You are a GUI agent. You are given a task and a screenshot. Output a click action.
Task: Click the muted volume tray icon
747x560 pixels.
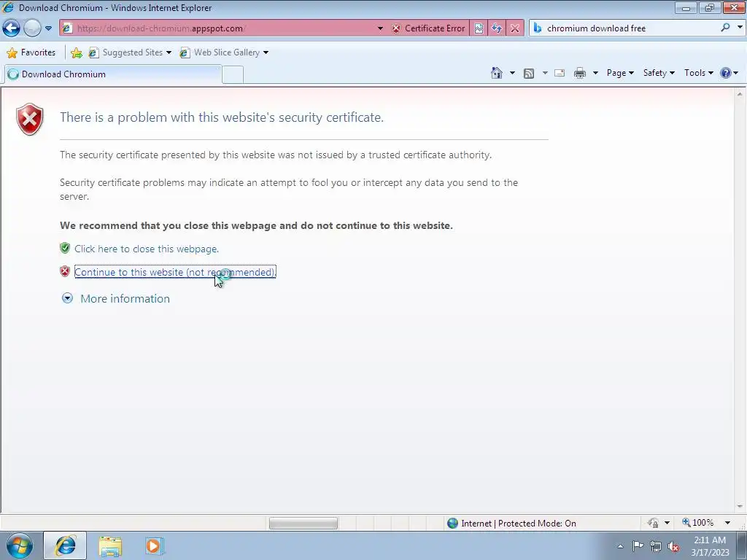[673, 547]
